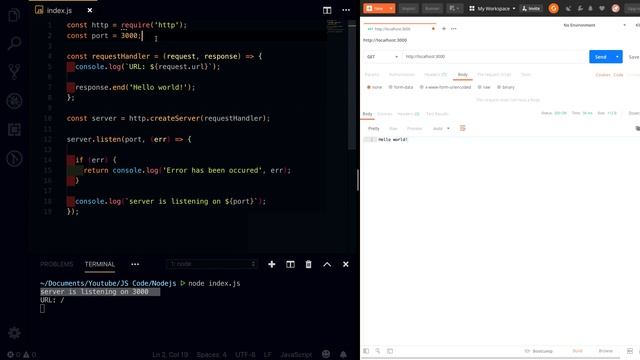Open the terminal selector '1: node' dropdown
Viewport: 640px width, 360px height.
point(211,264)
